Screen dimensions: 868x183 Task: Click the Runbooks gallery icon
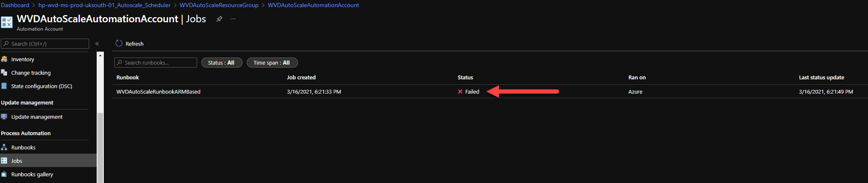4,174
